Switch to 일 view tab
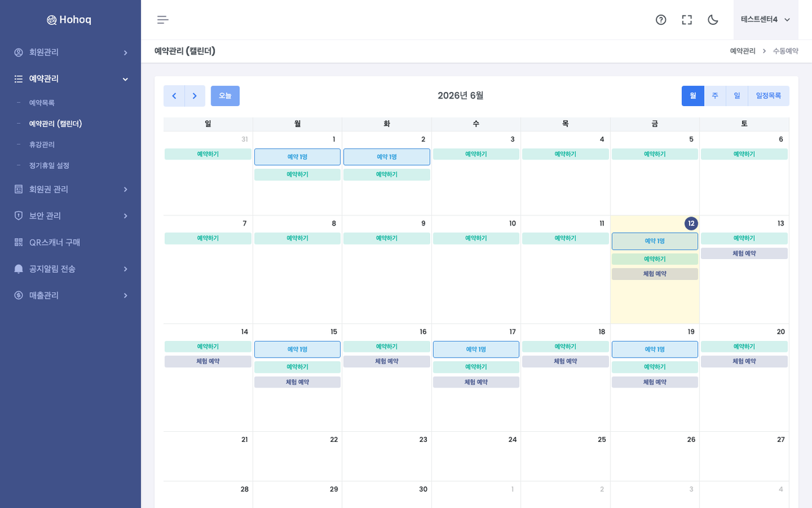Screen dimensions: 812x508 tap(737, 96)
